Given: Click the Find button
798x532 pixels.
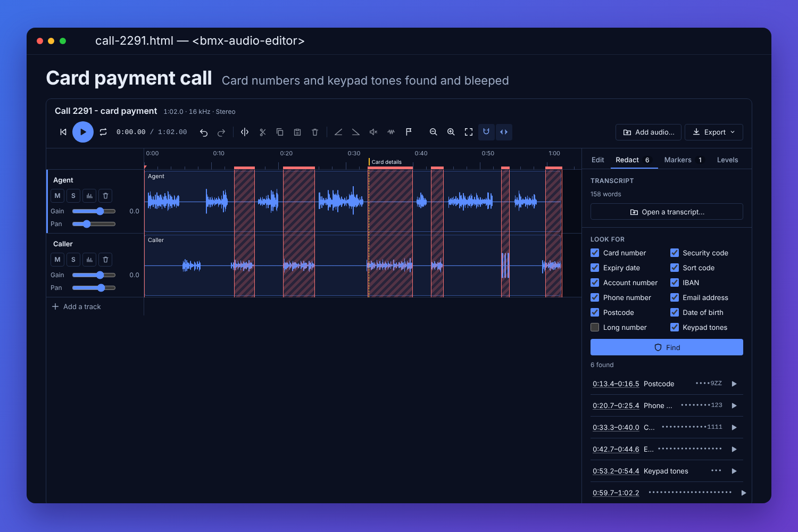Looking at the screenshot, I should click(x=667, y=347).
